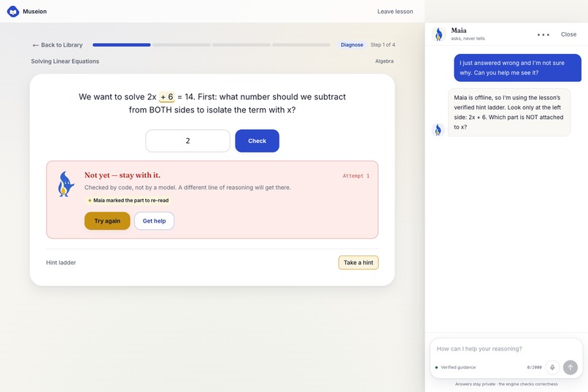Click the 'Not yet — stay with it.' heading

tap(123, 175)
